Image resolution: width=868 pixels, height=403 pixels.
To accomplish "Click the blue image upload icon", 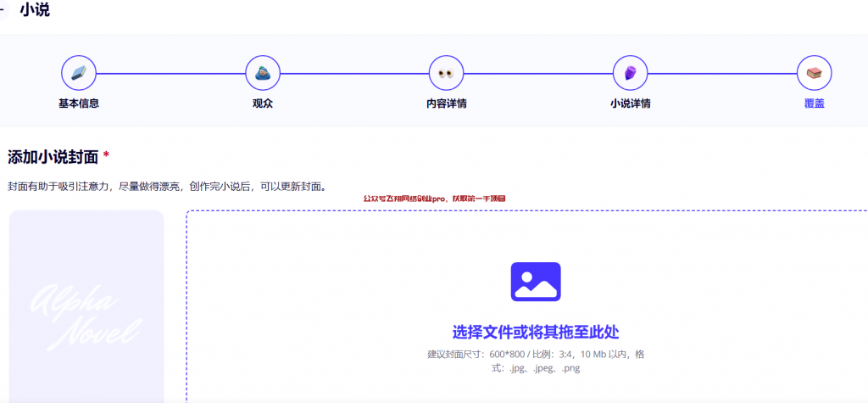I will pyautogui.click(x=536, y=282).
